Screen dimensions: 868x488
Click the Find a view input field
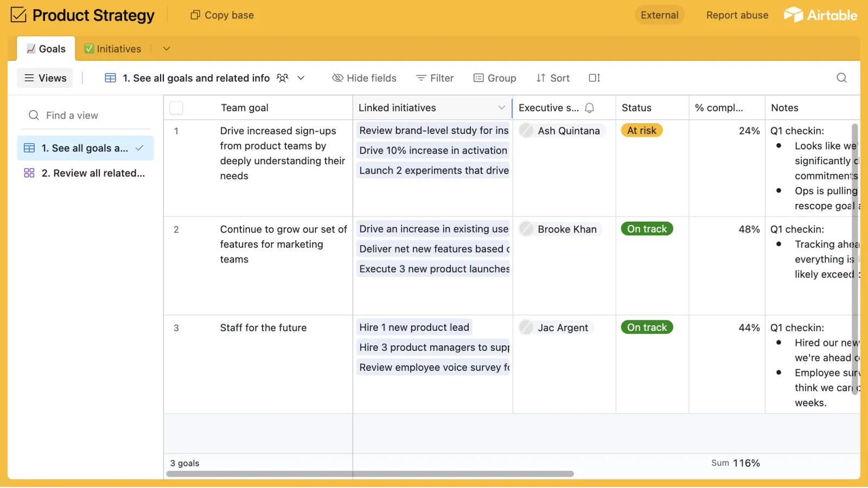[87, 115]
